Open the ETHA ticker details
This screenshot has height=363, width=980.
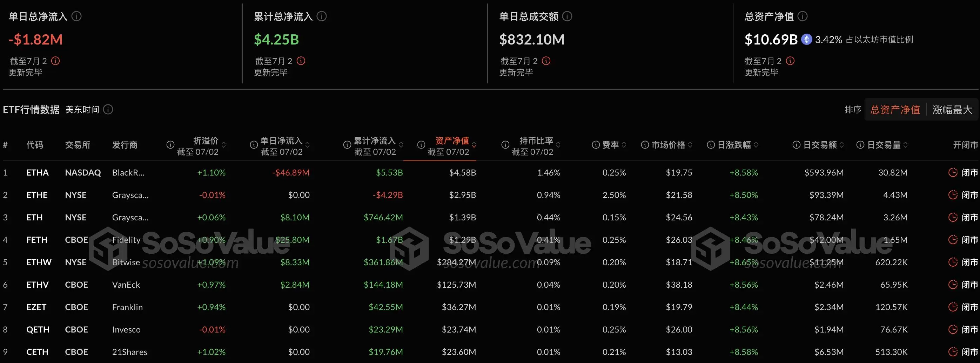point(38,172)
